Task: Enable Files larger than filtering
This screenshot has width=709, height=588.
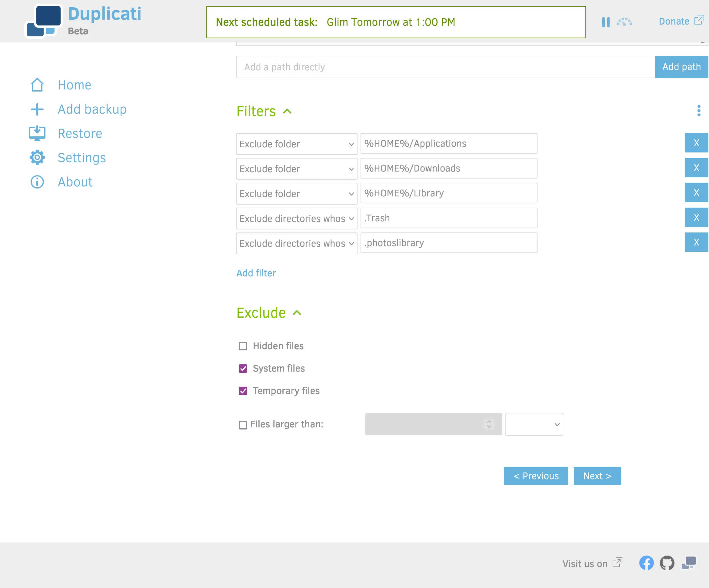Action: [x=243, y=425]
